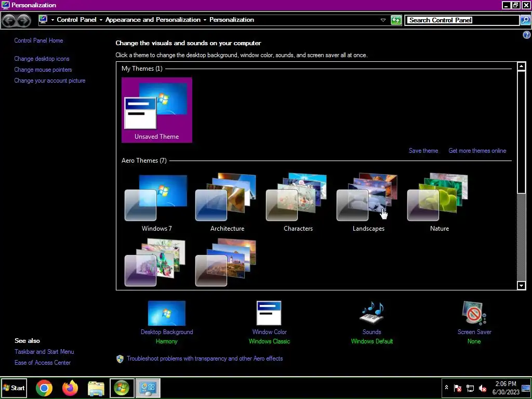Click Appearance and Personalization breadcrumb
The height and width of the screenshot is (399, 532).
(x=153, y=20)
